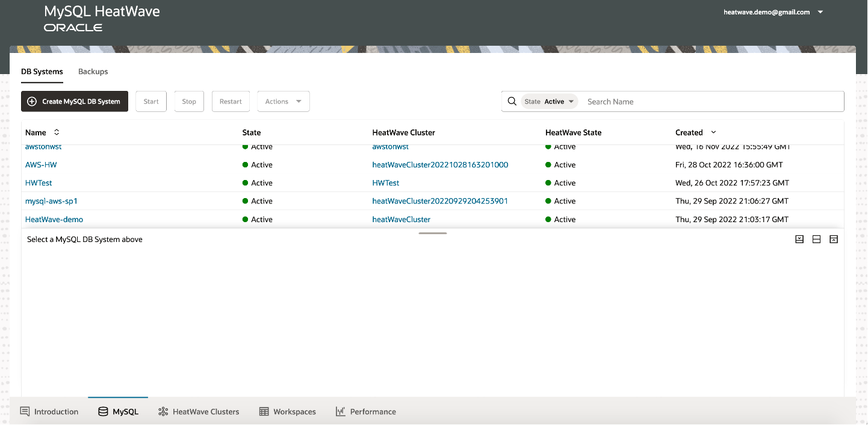Click the search magnifier icon
The height and width of the screenshot is (425, 868).
512,102
